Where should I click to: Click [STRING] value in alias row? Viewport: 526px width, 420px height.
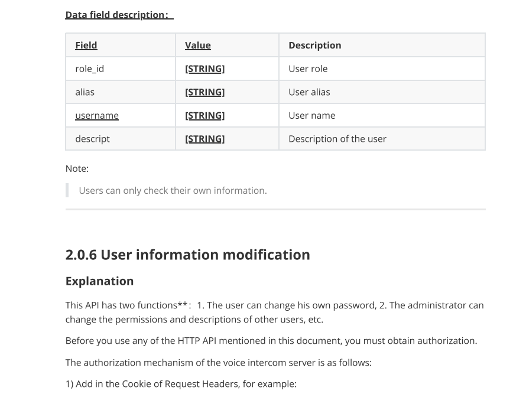204,92
